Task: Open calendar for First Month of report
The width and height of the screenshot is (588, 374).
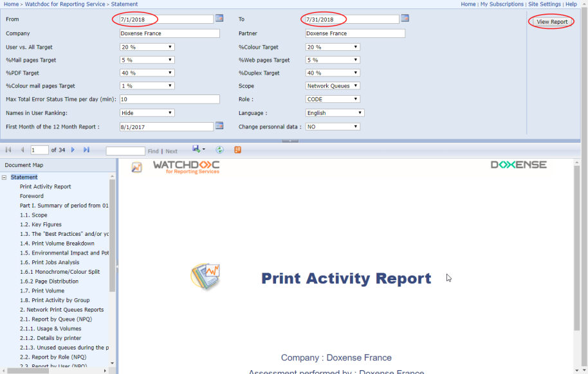Action: point(219,126)
